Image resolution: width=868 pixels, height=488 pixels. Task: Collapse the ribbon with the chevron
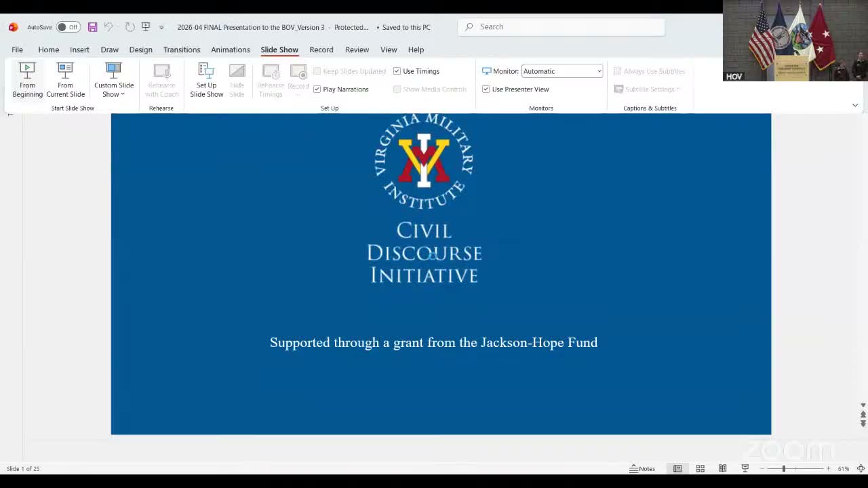coord(854,106)
